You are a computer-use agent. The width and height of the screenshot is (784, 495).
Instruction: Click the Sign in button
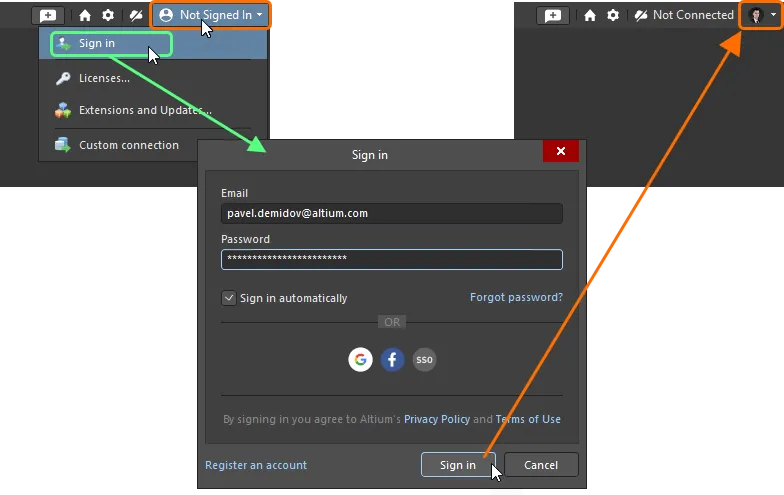click(458, 465)
